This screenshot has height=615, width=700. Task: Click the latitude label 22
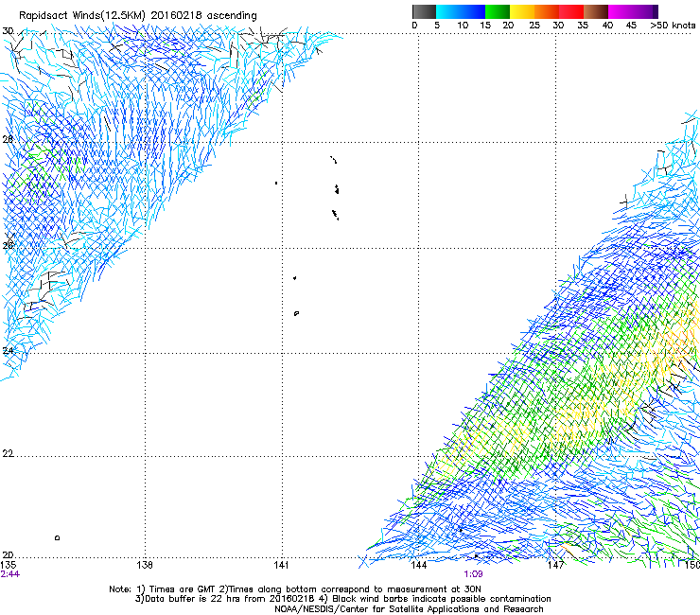point(8,454)
